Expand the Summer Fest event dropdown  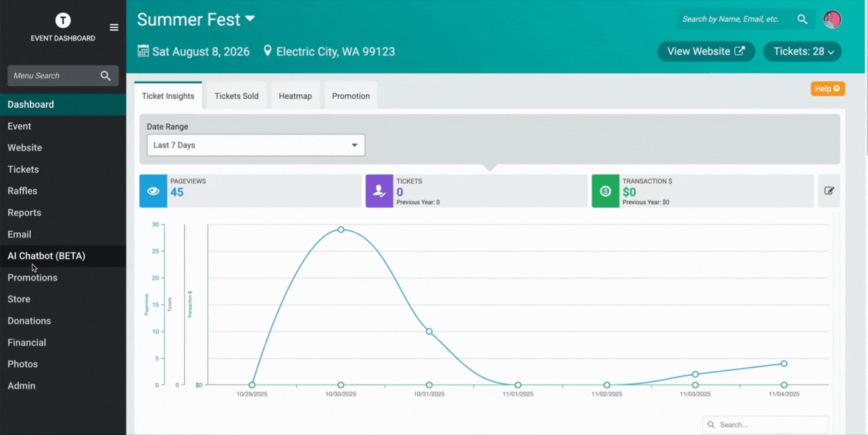250,19
